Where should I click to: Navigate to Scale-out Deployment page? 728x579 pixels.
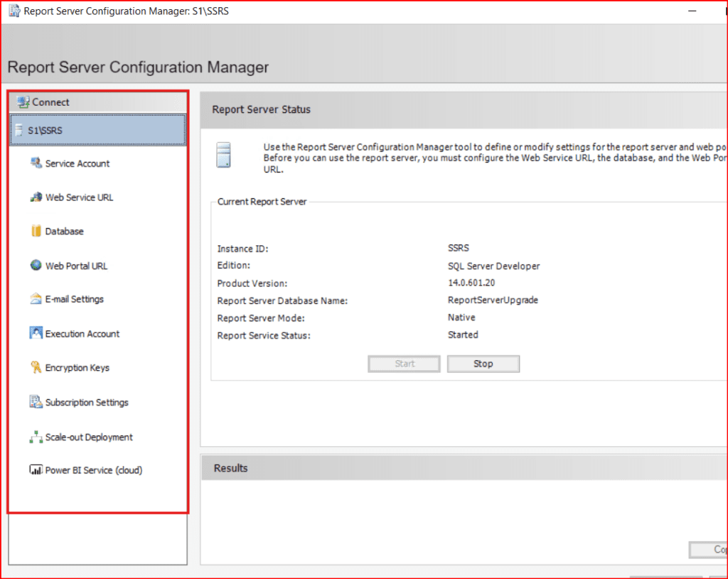pos(89,437)
